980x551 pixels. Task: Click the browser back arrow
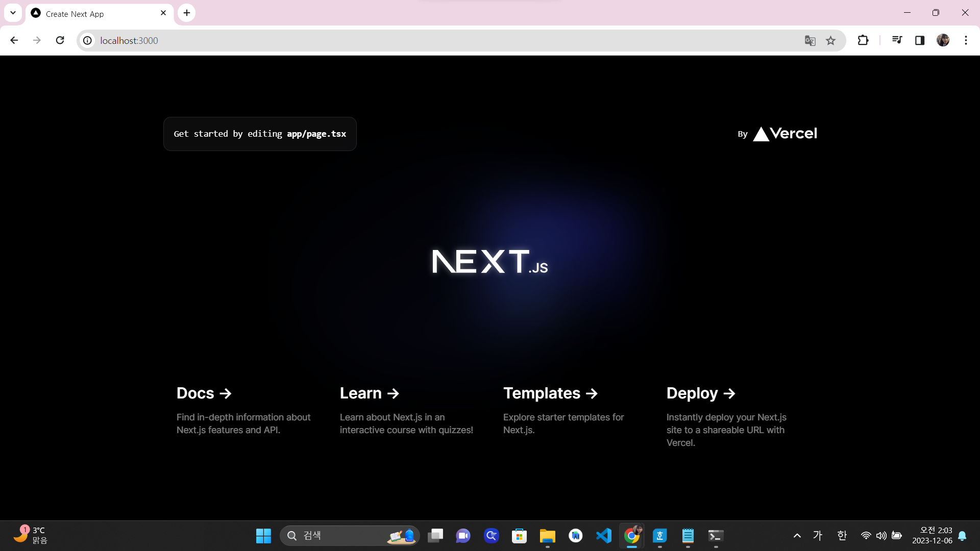[x=14, y=40]
